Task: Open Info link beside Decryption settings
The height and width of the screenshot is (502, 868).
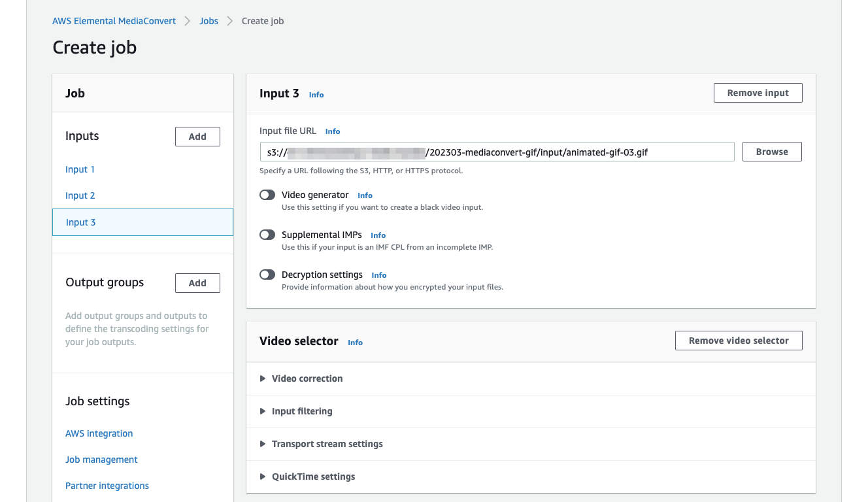Action: click(379, 275)
